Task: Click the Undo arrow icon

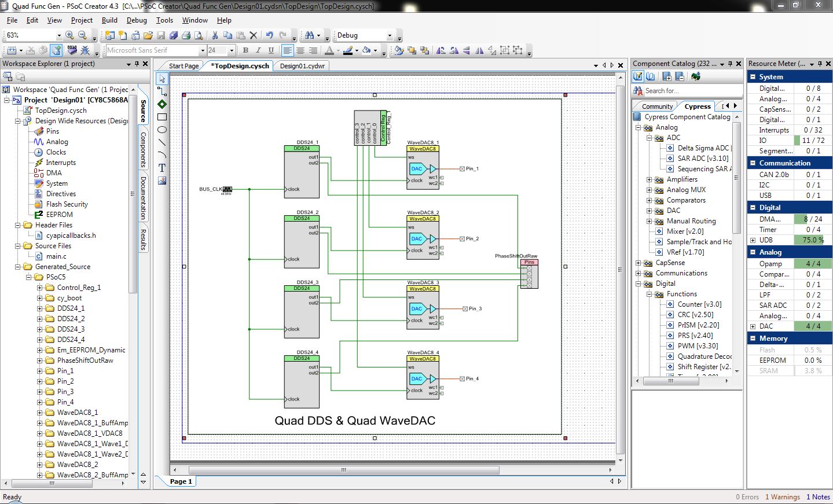Action: pyautogui.click(x=269, y=35)
